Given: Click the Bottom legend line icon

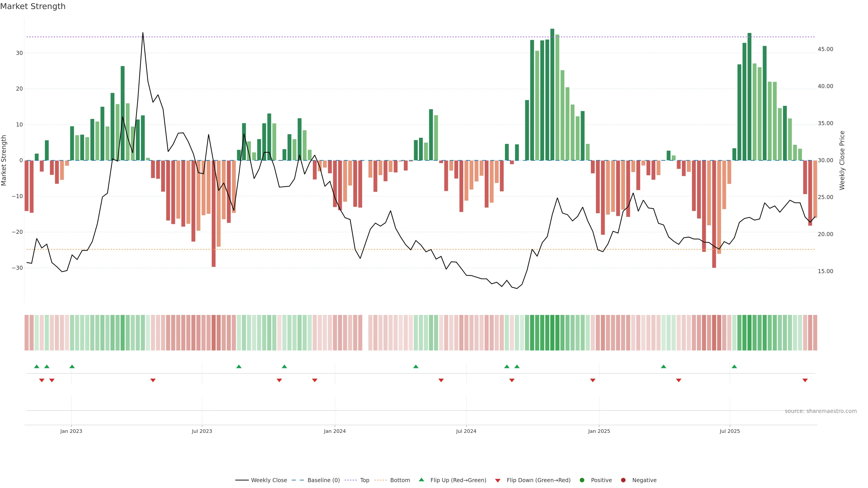Looking at the screenshot, I should (380, 480).
